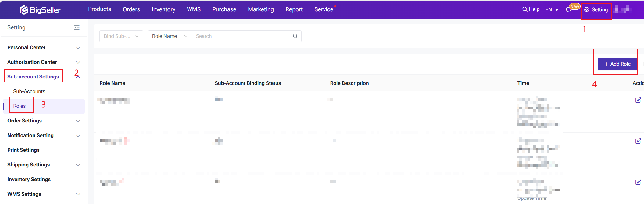Image resolution: width=644 pixels, height=204 pixels.
Task: Open Help search in top bar
Action: pos(531,9)
